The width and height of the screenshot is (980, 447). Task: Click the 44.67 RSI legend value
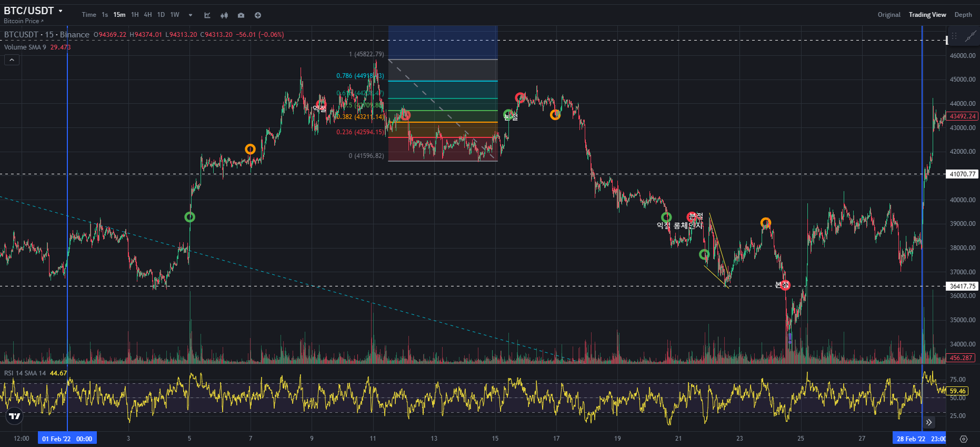58,373
